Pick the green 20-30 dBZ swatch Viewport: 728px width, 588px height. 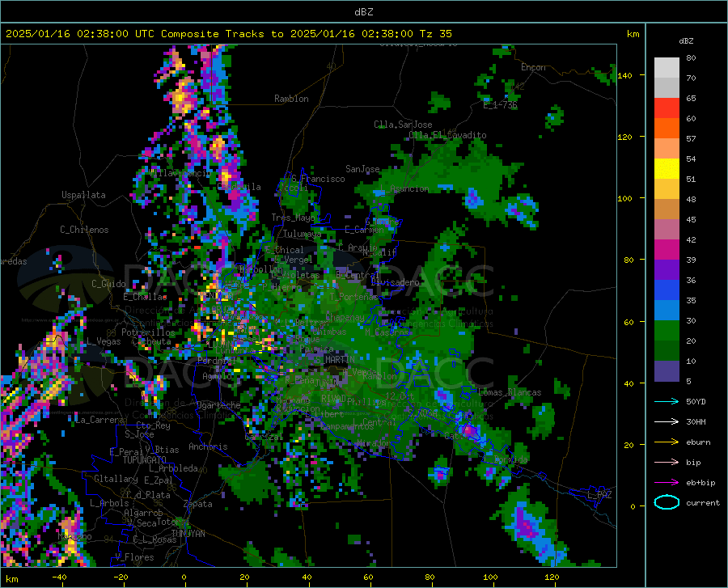pyautogui.click(x=667, y=331)
